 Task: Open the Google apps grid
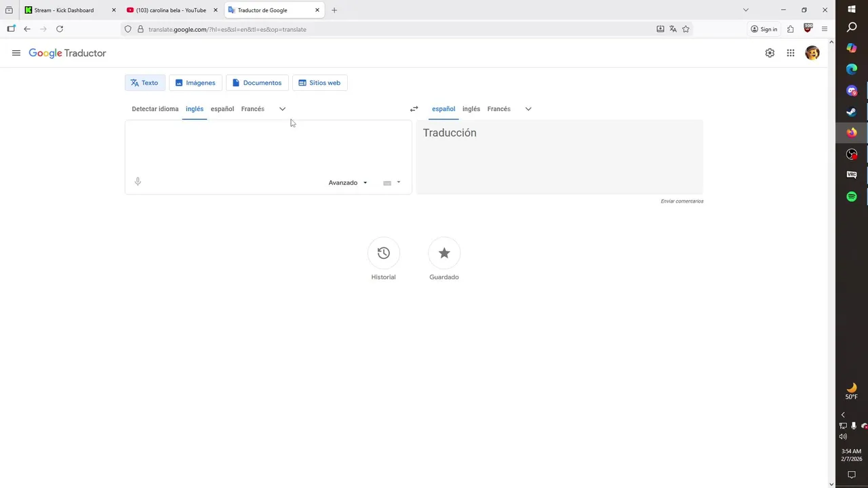791,53
